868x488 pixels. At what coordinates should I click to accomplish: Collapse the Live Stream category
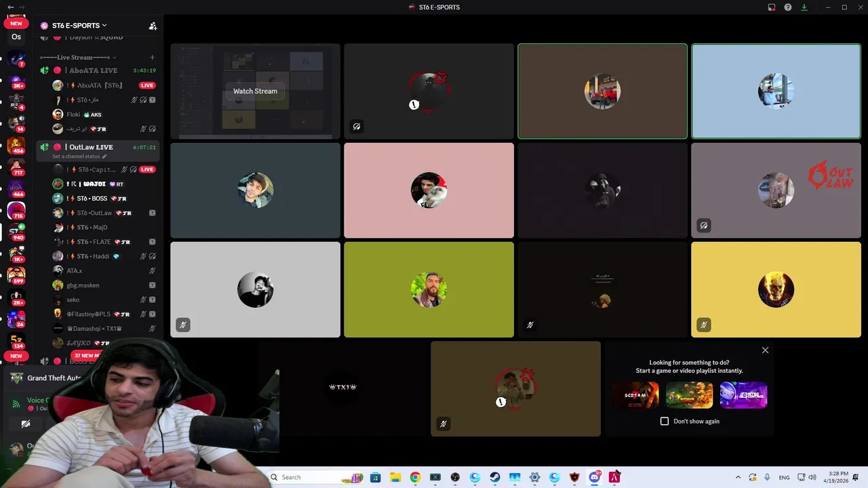78,58
